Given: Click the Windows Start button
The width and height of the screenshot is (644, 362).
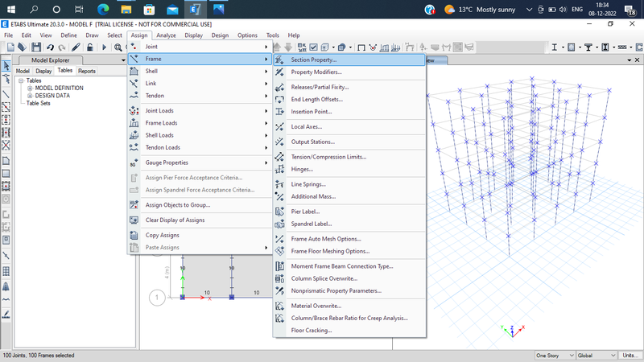Looking at the screenshot, I should coord(11,9).
